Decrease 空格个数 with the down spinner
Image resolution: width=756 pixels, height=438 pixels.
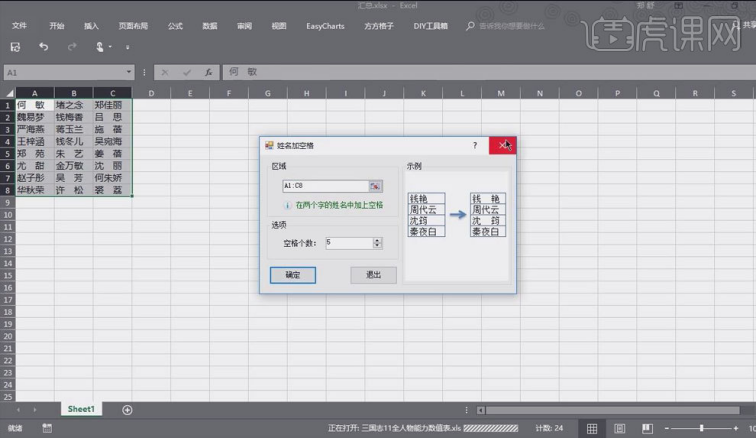click(x=378, y=246)
